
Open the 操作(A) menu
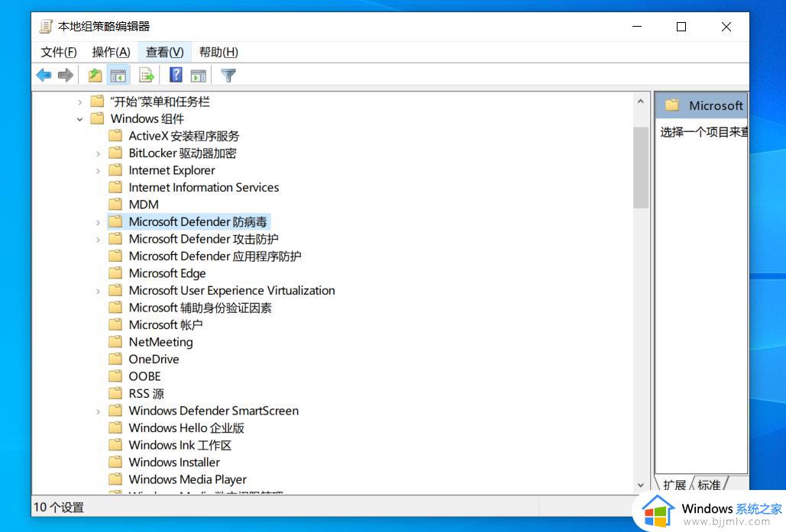(112, 52)
